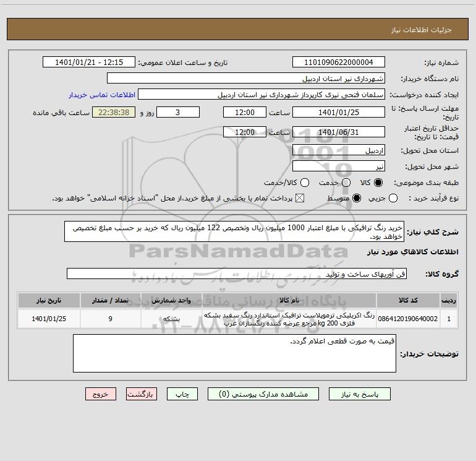Click the نام کالا column header

coord(289,300)
